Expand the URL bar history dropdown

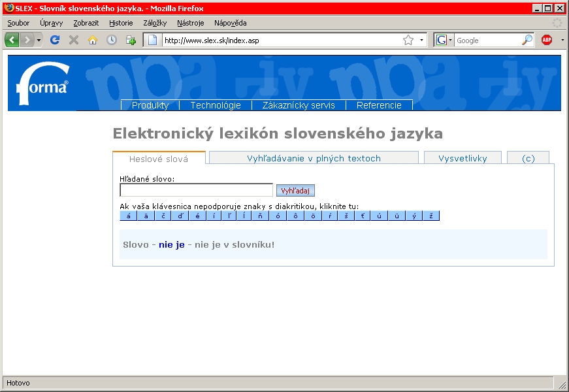tap(421, 40)
